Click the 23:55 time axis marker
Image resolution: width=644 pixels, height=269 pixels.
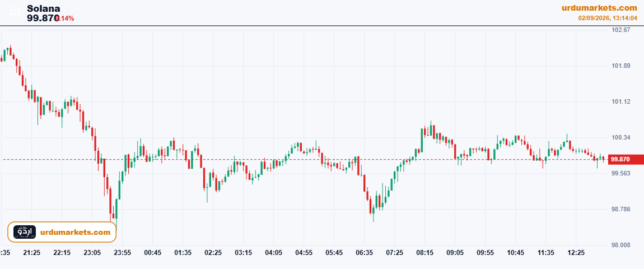pyautogui.click(x=123, y=252)
